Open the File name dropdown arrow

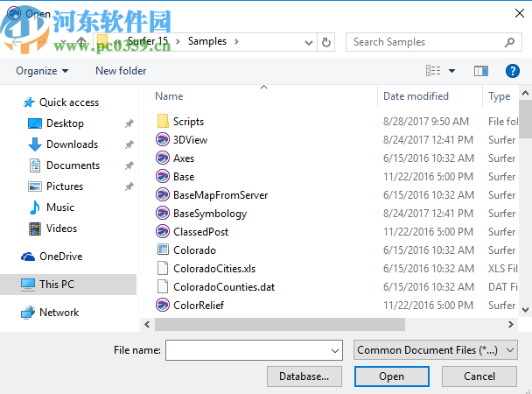click(x=335, y=350)
